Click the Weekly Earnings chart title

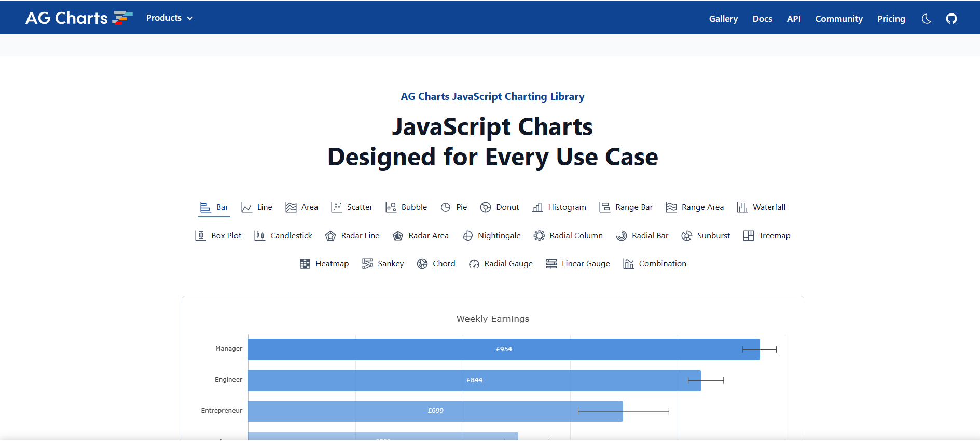493,319
